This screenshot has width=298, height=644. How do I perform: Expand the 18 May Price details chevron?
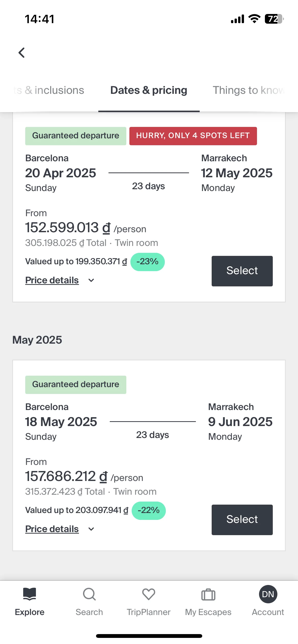tap(91, 529)
